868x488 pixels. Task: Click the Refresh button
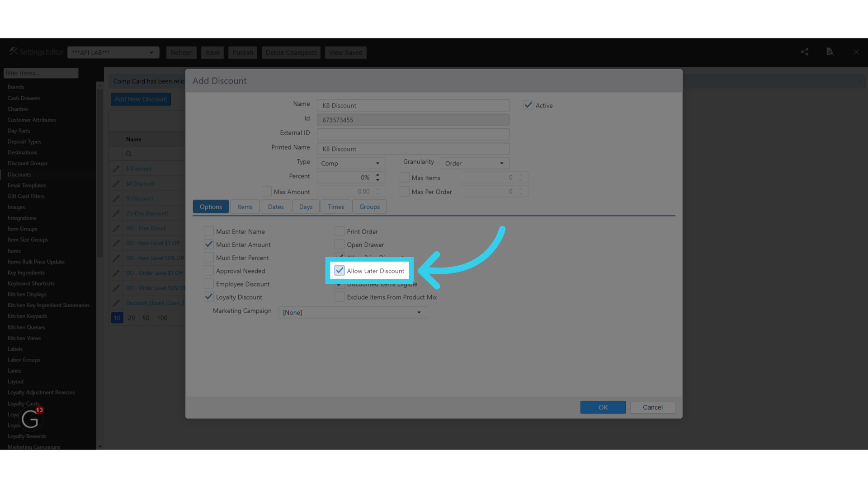[182, 52]
